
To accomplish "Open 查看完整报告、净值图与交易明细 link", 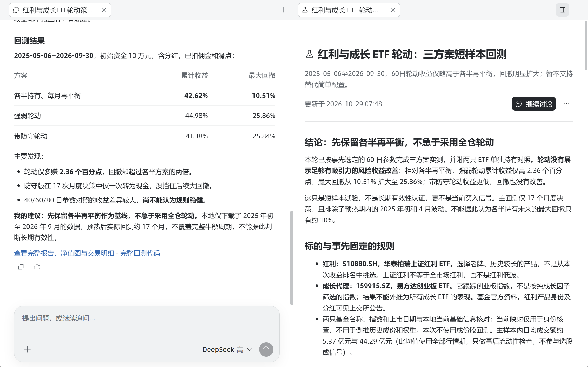I will [64, 253].
